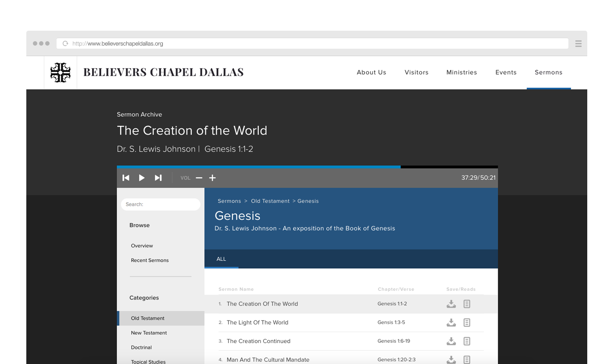Play the sermon audio
The image size is (614, 364).
(142, 178)
